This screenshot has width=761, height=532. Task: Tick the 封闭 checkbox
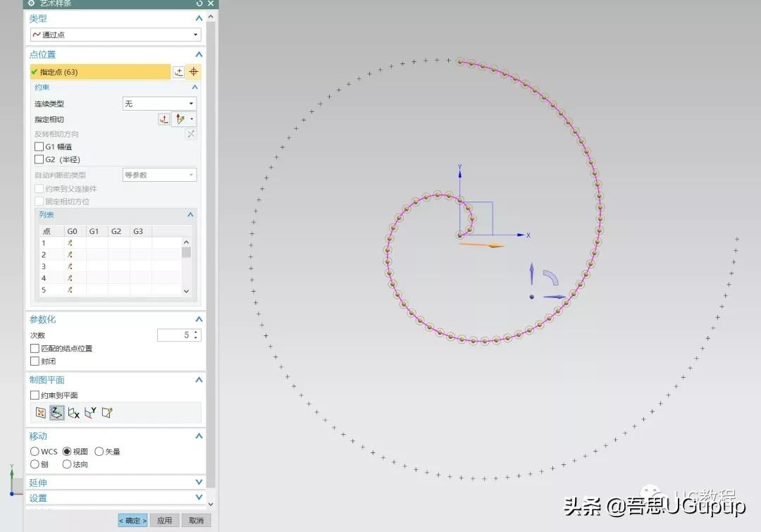click(35, 361)
